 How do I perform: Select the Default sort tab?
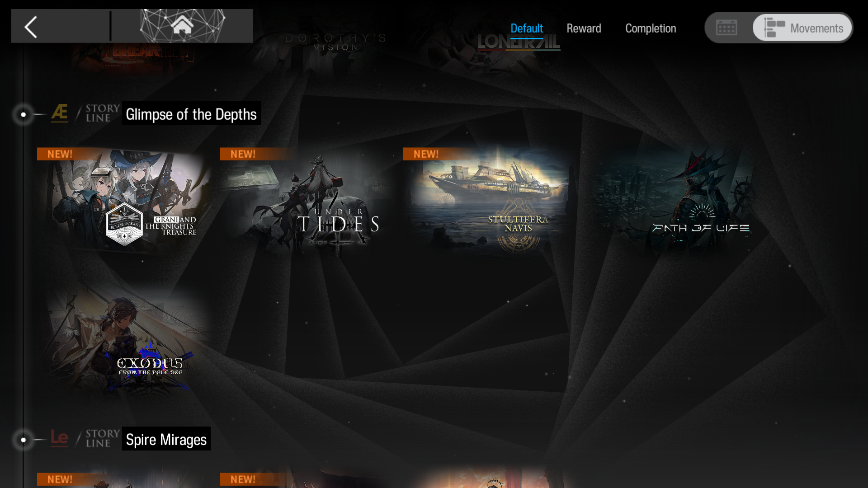526,28
